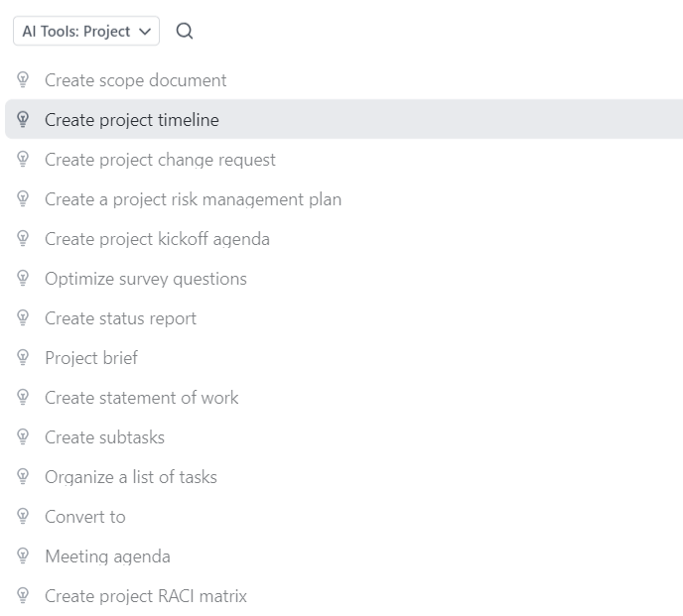Select the Create subtasks text entry

click(x=104, y=437)
